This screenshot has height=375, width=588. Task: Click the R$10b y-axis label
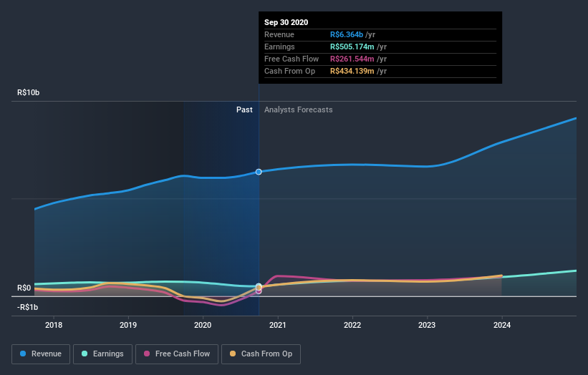28,92
